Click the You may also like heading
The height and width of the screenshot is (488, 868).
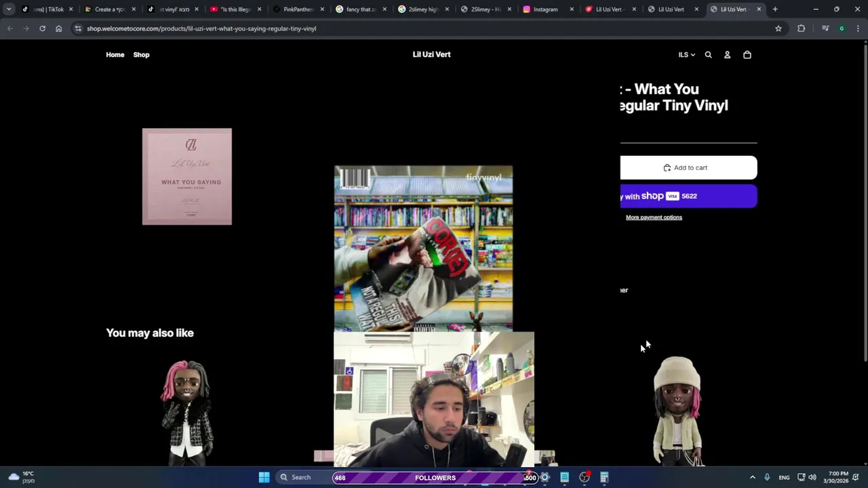(x=150, y=333)
